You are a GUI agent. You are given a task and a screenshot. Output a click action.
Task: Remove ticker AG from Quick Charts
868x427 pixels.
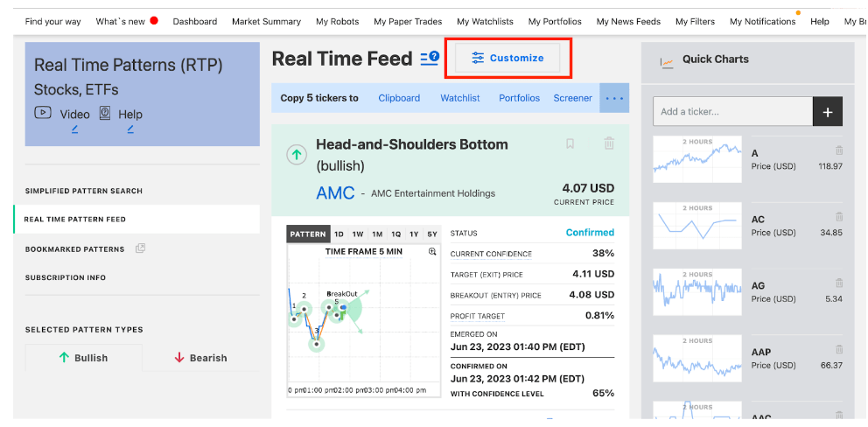point(839,283)
